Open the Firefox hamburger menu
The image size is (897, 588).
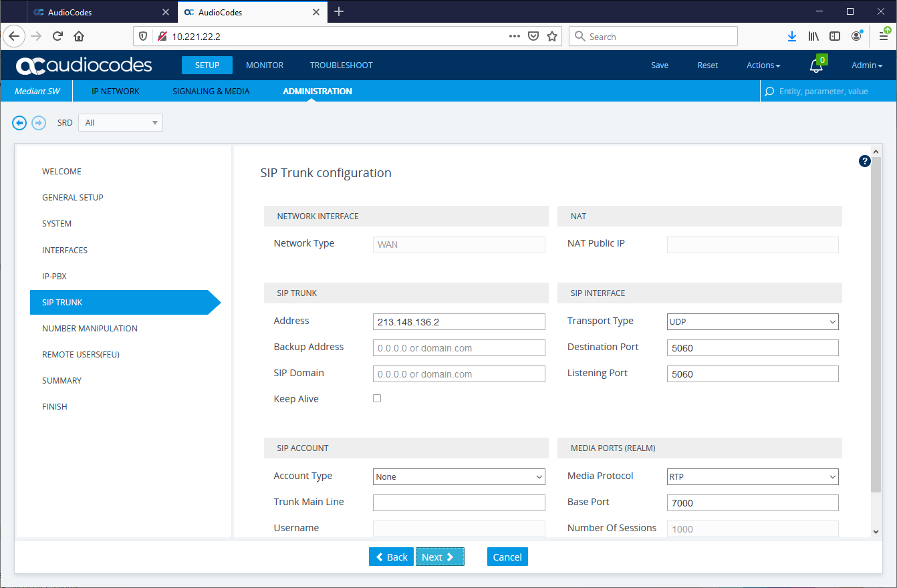[x=884, y=36]
